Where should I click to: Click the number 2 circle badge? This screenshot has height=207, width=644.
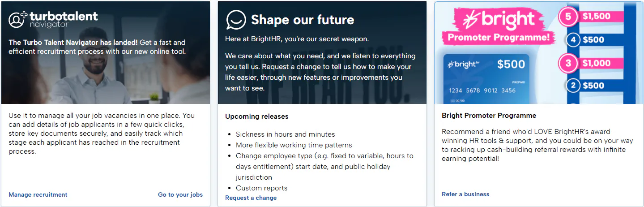coord(573,85)
